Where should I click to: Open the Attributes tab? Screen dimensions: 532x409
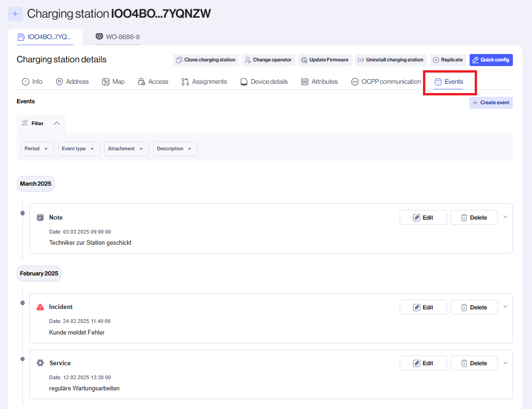click(319, 82)
